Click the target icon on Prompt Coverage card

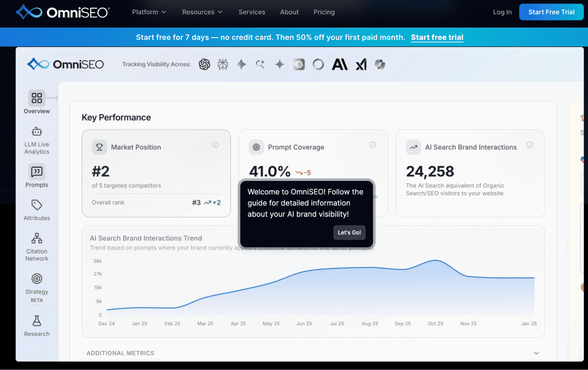point(256,147)
